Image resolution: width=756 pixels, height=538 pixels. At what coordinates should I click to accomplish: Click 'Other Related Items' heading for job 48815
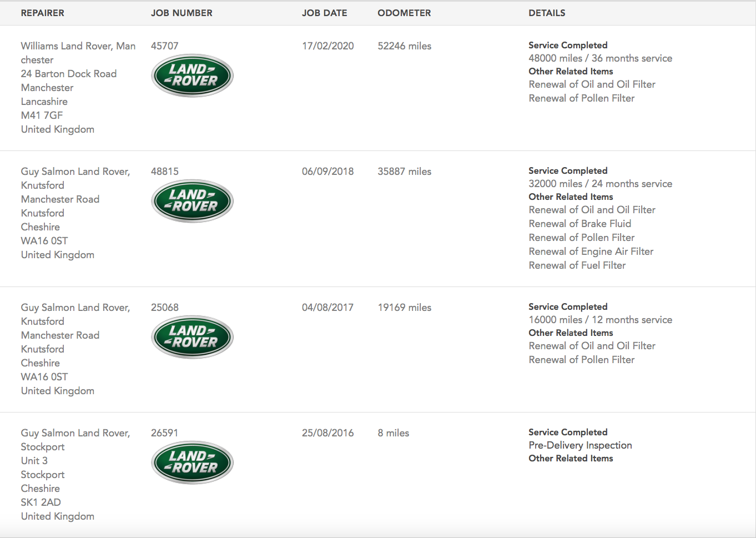coord(571,197)
